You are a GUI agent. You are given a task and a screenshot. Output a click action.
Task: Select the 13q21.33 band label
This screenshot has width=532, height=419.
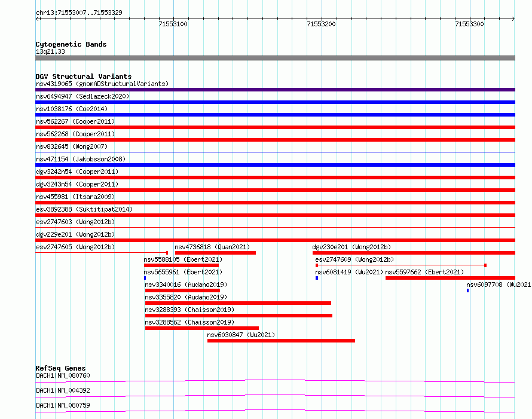50,51
